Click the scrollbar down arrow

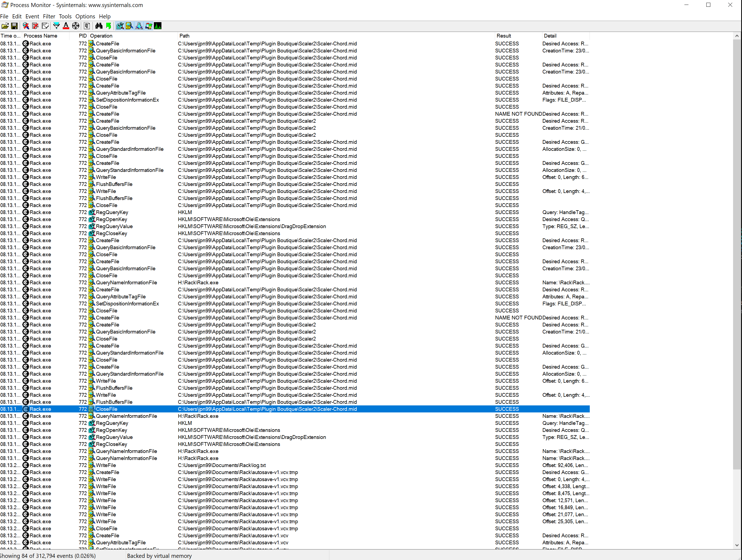[x=737, y=545]
